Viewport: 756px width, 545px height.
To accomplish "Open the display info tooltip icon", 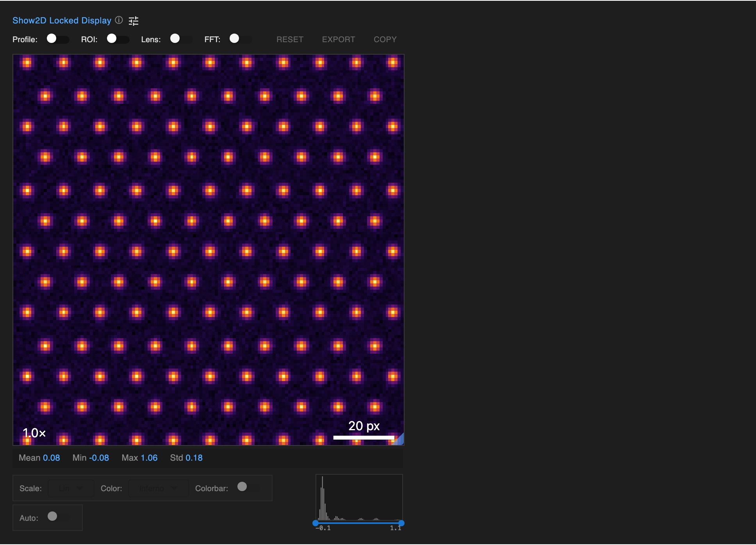I will (x=119, y=21).
